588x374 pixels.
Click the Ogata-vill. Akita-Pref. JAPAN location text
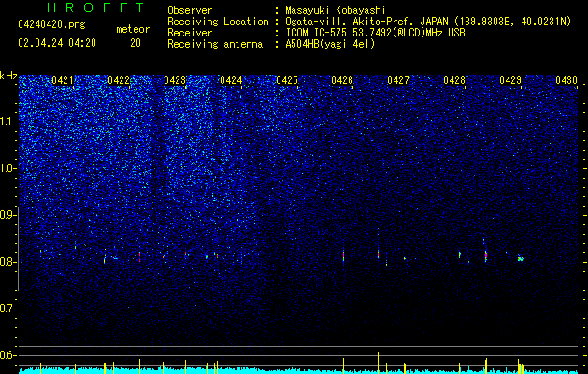pyautogui.click(x=428, y=22)
